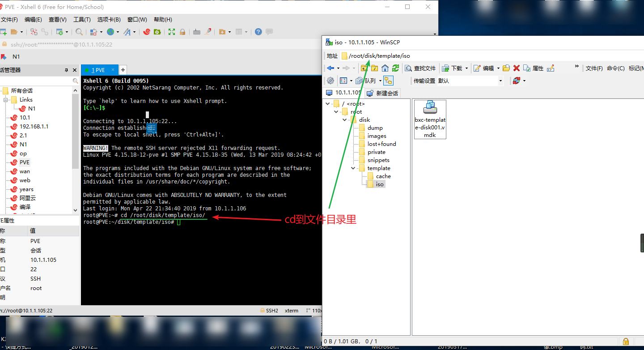Toggle Xshell full screen mode icon
This screenshot has height=350, width=644.
click(x=172, y=32)
